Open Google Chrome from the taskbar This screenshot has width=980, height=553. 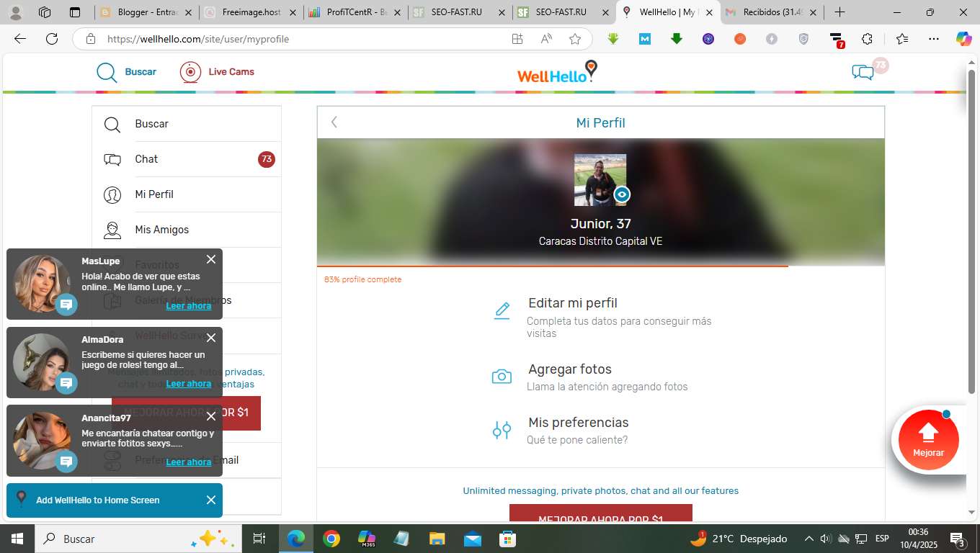tap(331, 539)
